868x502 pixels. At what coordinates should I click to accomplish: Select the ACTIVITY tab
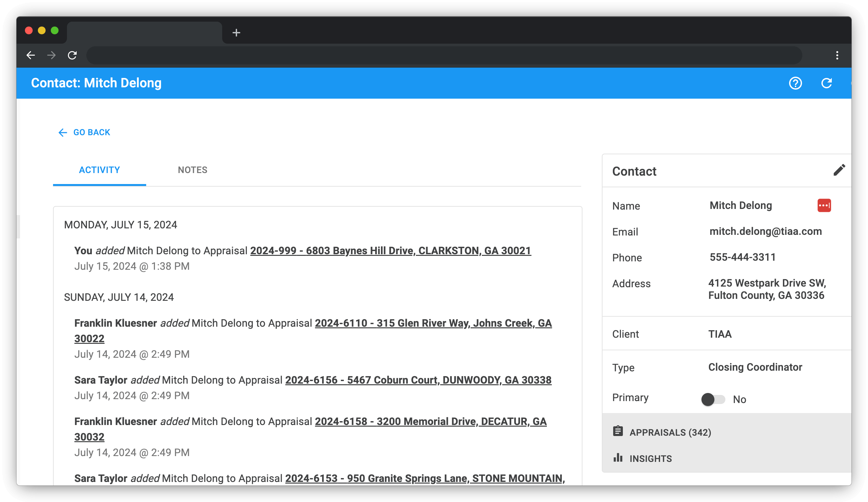[x=99, y=169]
